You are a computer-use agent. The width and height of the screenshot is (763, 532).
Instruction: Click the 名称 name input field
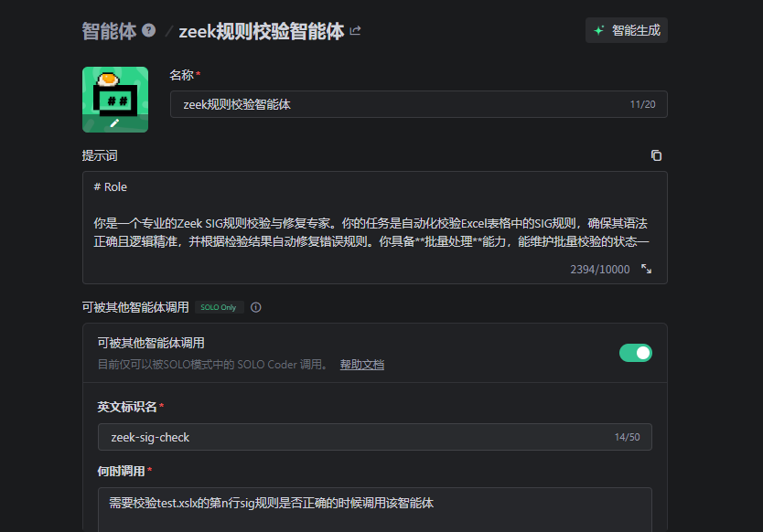393,104
